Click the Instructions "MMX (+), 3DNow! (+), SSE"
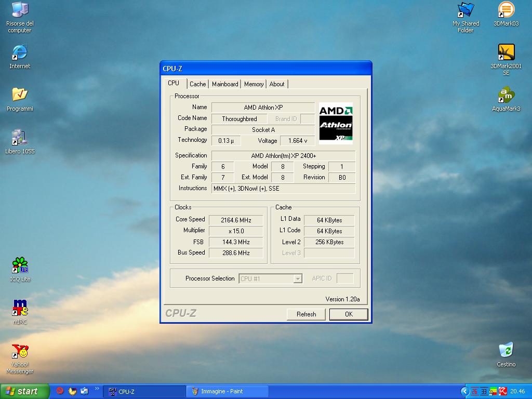532x399 pixels. [x=283, y=188]
